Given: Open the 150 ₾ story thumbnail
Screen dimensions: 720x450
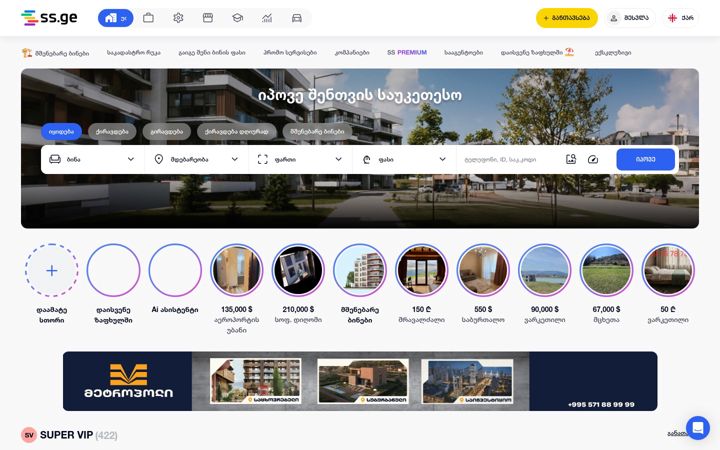Looking at the screenshot, I should coord(421,270).
